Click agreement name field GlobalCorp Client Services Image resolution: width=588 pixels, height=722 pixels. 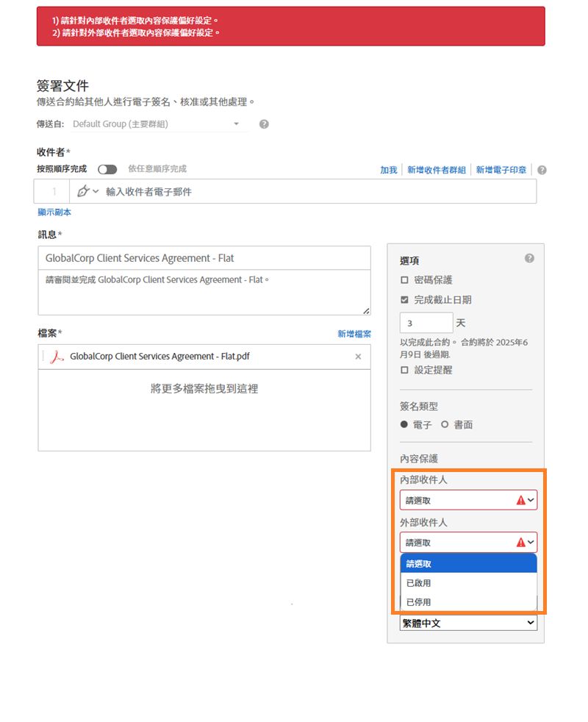click(204, 258)
